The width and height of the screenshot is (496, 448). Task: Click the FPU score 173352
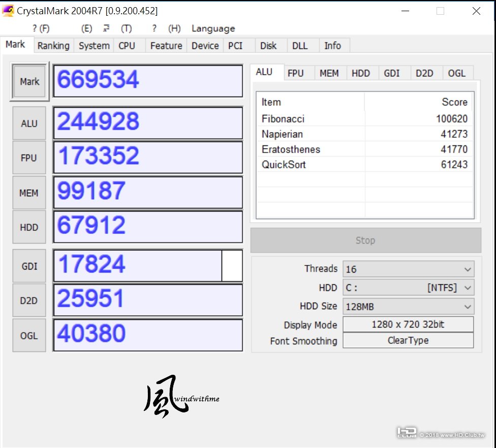pyautogui.click(x=148, y=157)
